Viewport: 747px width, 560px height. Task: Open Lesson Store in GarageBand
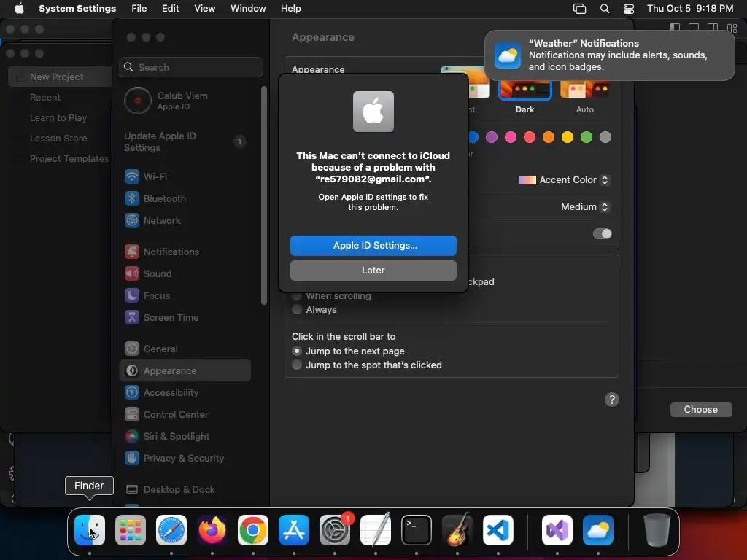(x=58, y=138)
